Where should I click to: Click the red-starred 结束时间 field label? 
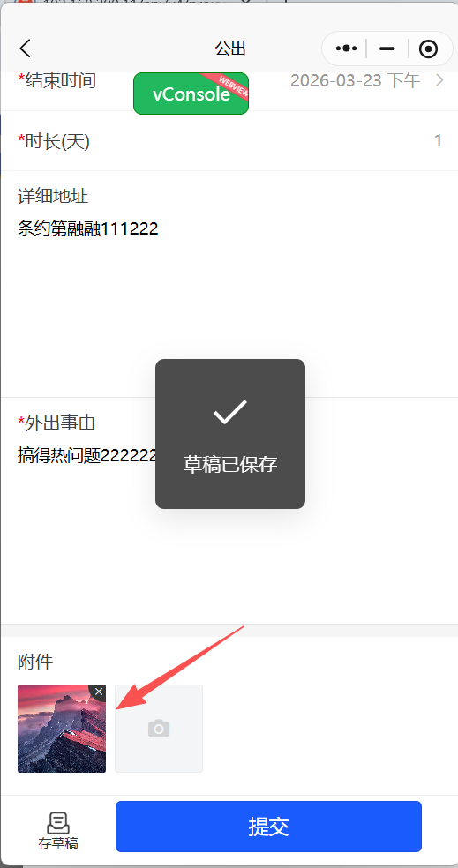[x=57, y=81]
